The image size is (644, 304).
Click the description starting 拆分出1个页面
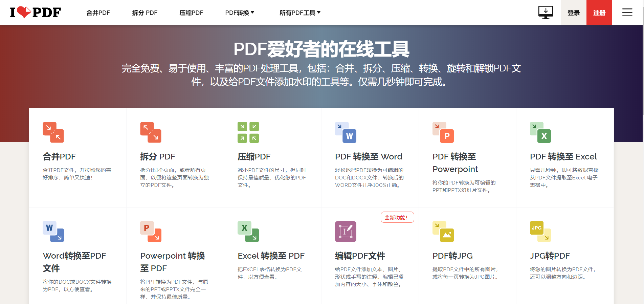click(x=175, y=177)
